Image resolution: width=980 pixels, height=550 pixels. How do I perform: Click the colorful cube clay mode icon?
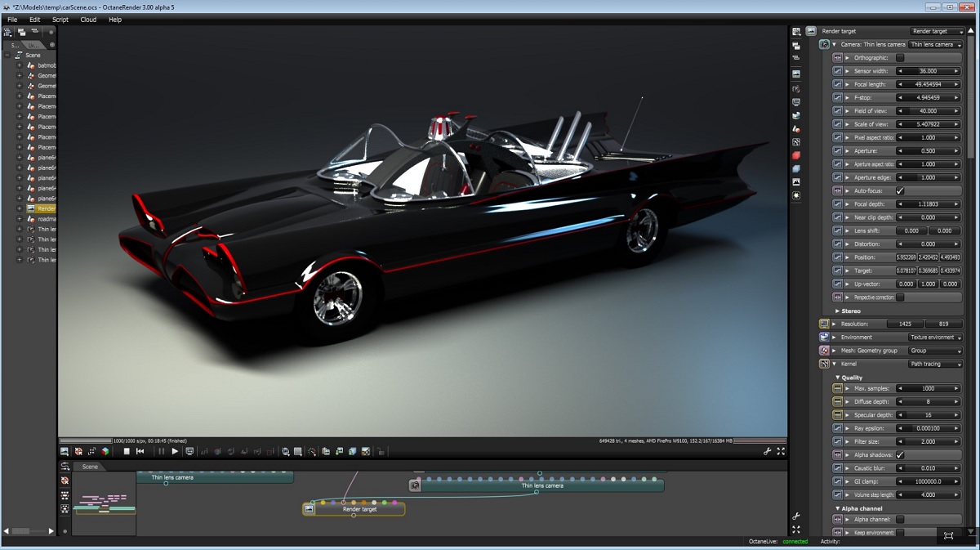(105, 451)
